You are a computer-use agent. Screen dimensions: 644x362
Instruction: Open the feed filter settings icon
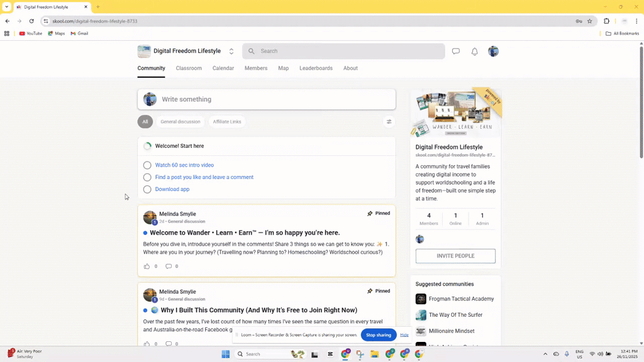pyautogui.click(x=389, y=121)
